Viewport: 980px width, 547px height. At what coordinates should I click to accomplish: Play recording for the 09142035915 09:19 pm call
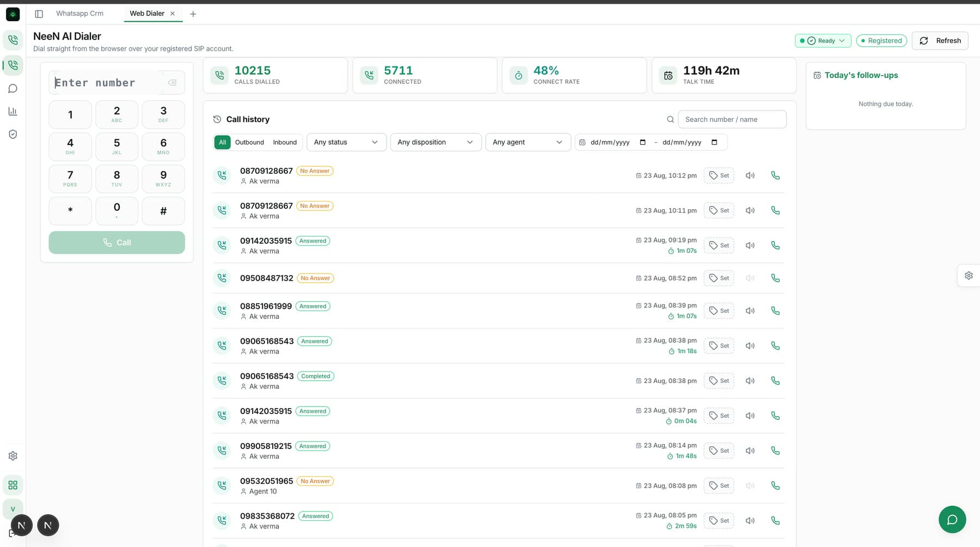(x=750, y=245)
